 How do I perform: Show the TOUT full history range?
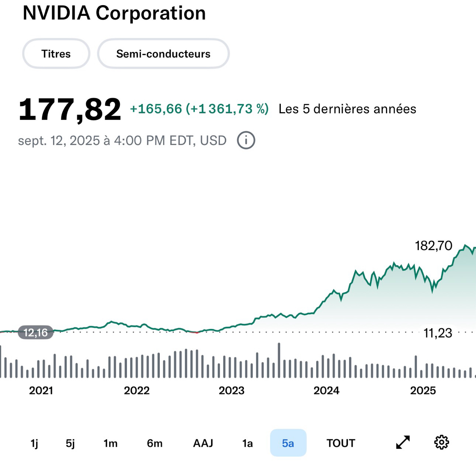[341, 443]
